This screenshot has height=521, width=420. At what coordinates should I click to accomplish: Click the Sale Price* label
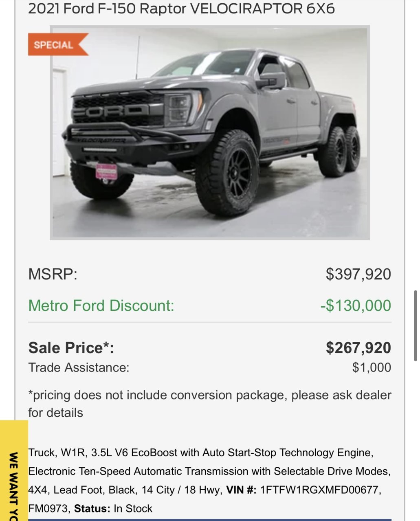tap(71, 348)
